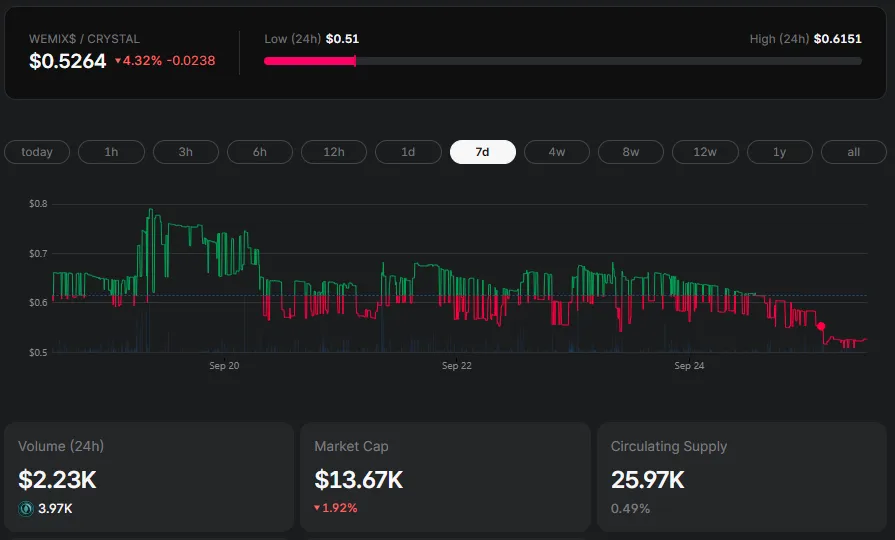Select the 'today' time range
The image size is (895, 540).
(37, 152)
